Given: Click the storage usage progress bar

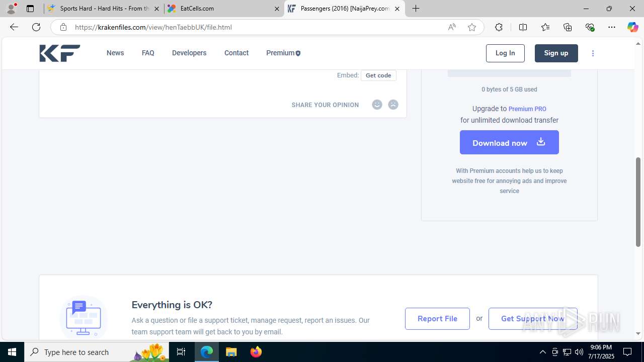Looking at the screenshot, I should coord(509,73).
